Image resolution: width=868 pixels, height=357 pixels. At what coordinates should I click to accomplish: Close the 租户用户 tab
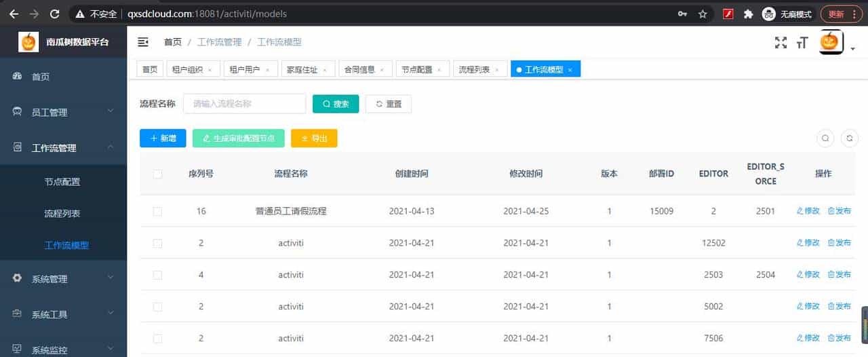pyautogui.click(x=267, y=69)
